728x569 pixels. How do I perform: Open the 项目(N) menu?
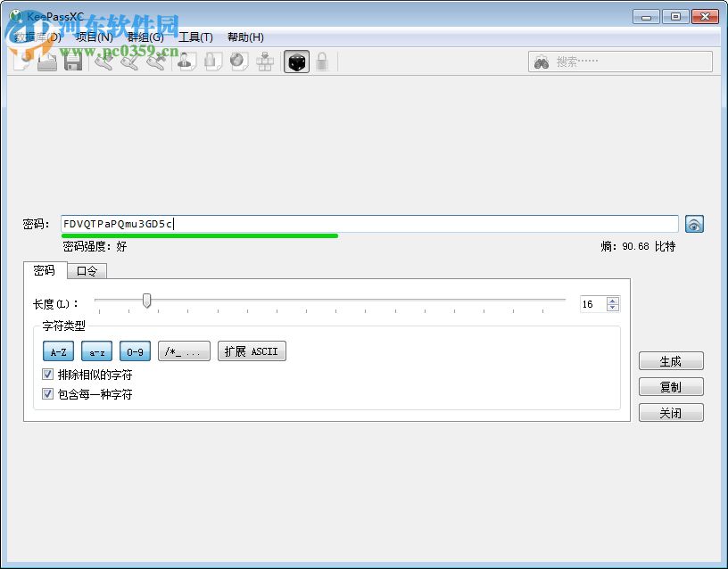95,37
